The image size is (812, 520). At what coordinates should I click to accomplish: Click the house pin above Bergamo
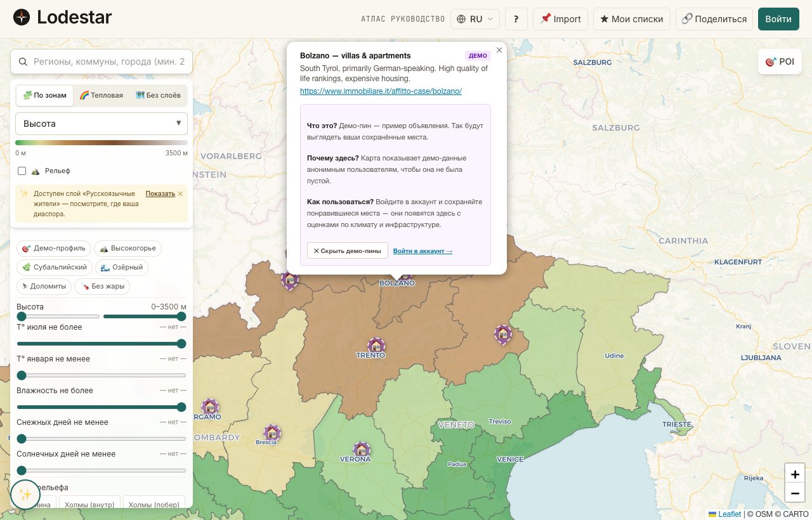210,406
